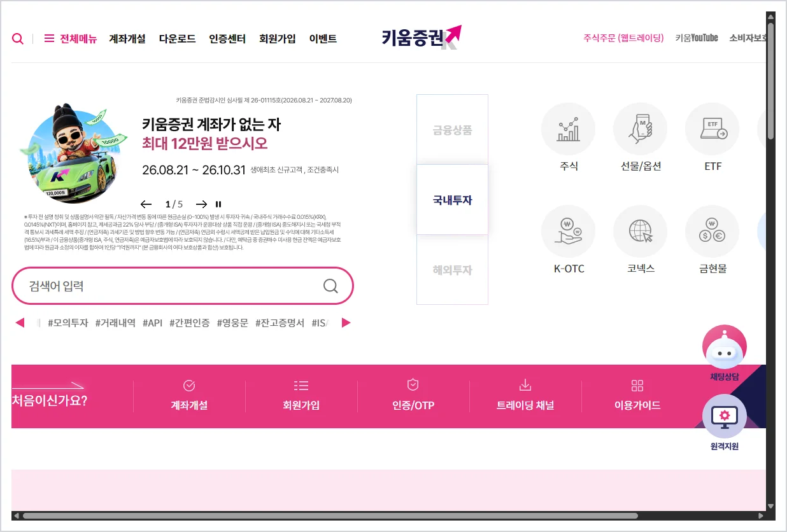This screenshot has width=787, height=532.
Task: Select the #영웅문 hashtag
Action: 232,323
